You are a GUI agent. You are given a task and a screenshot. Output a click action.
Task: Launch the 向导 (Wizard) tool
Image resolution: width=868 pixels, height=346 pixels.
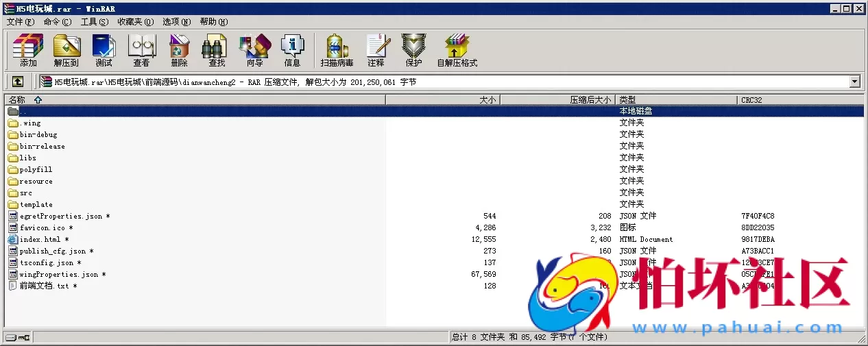254,50
